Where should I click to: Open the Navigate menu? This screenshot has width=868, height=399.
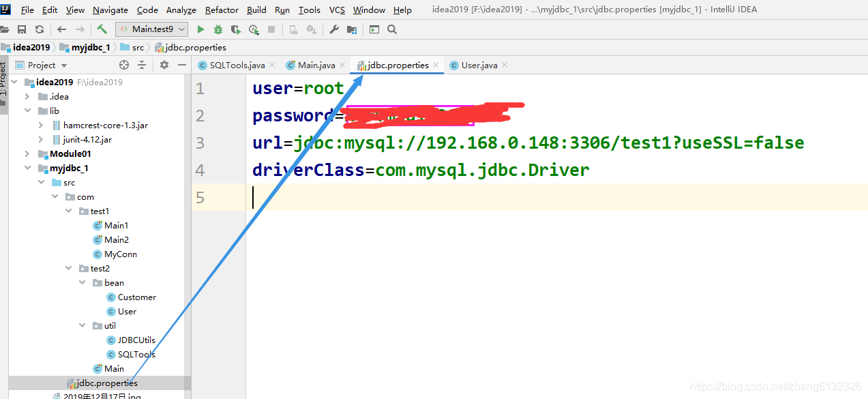(110, 10)
